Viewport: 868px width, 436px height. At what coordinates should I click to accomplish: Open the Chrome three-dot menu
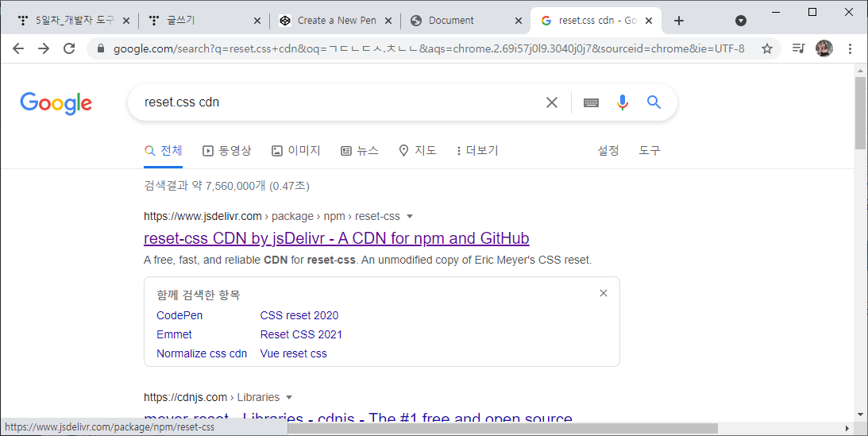click(x=850, y=48)
